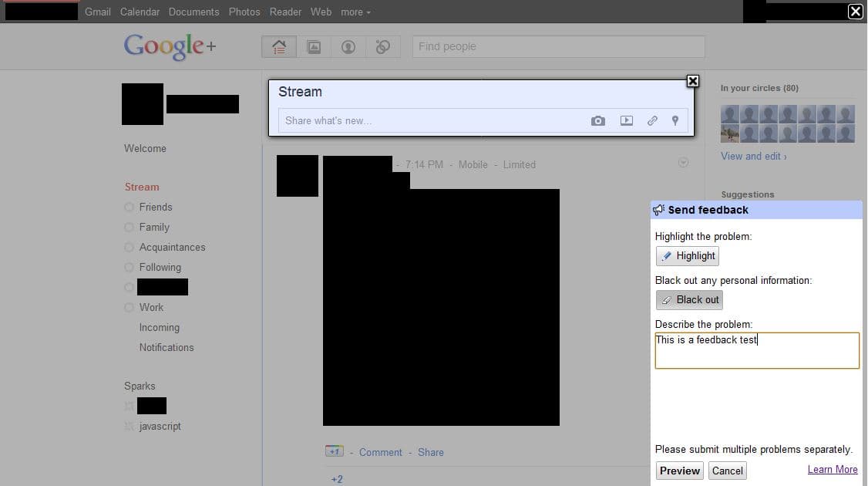Select the Friends circle radio
The image size is (868, 486).
129,208
